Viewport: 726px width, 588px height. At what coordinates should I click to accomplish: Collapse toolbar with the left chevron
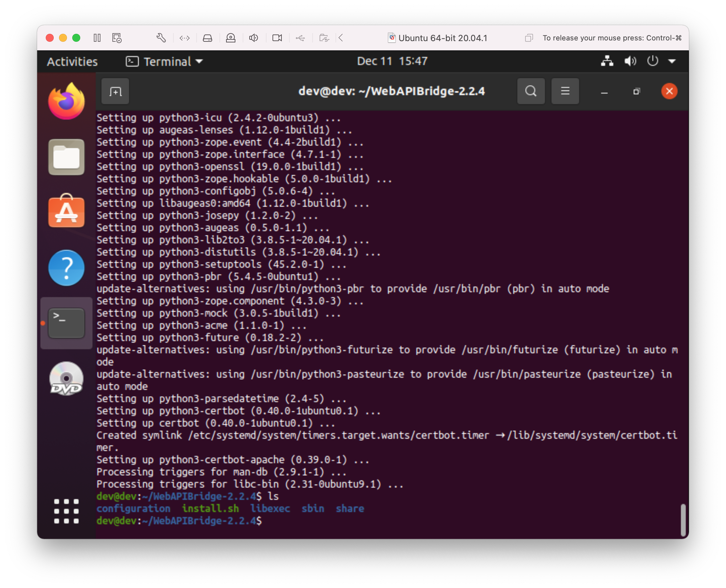click(x=341, y=38)
